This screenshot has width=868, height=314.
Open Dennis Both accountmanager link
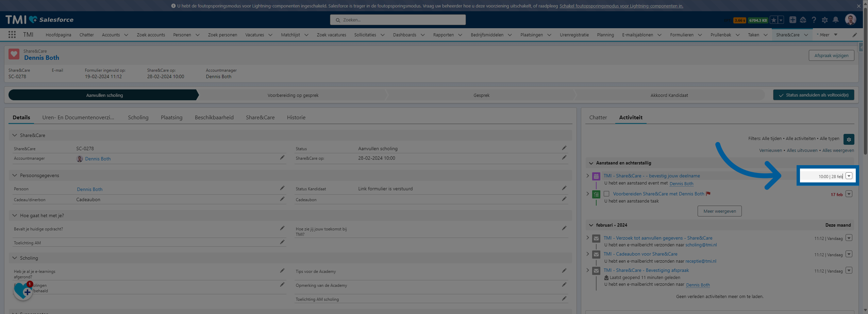click(98, 159)
